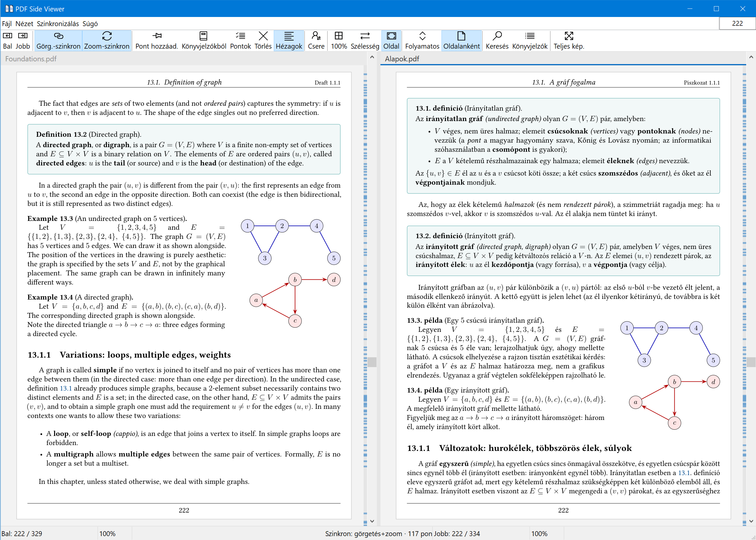Image resolution: width=756 pixels, height=540 pixels.
Task: Toggle Zoom-szinkron zoom sync
Action: click(x=107, y=40)
